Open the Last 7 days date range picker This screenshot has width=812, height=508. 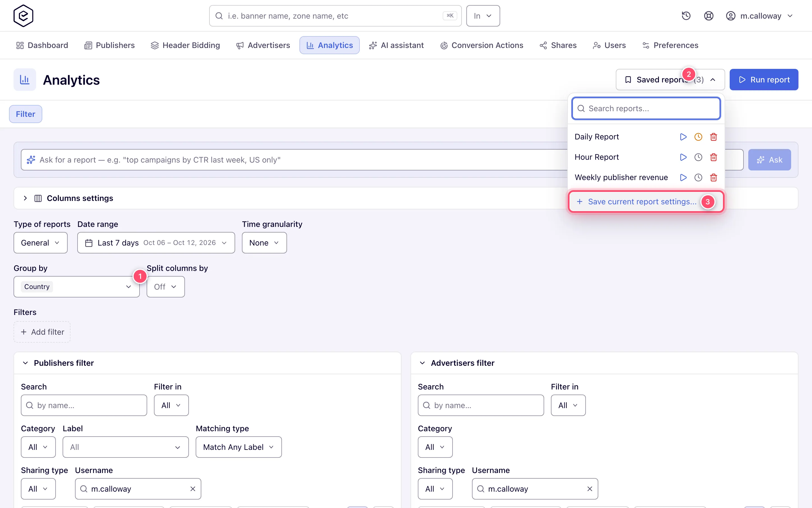pyautogui.click(x=156, y=243)
